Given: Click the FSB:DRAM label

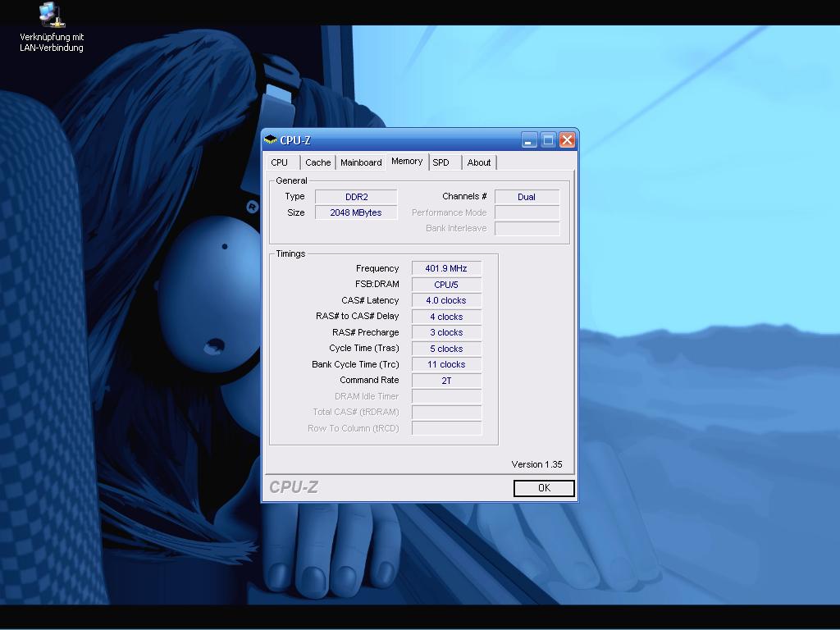Looking at the screenshot, I should [377, 285].
